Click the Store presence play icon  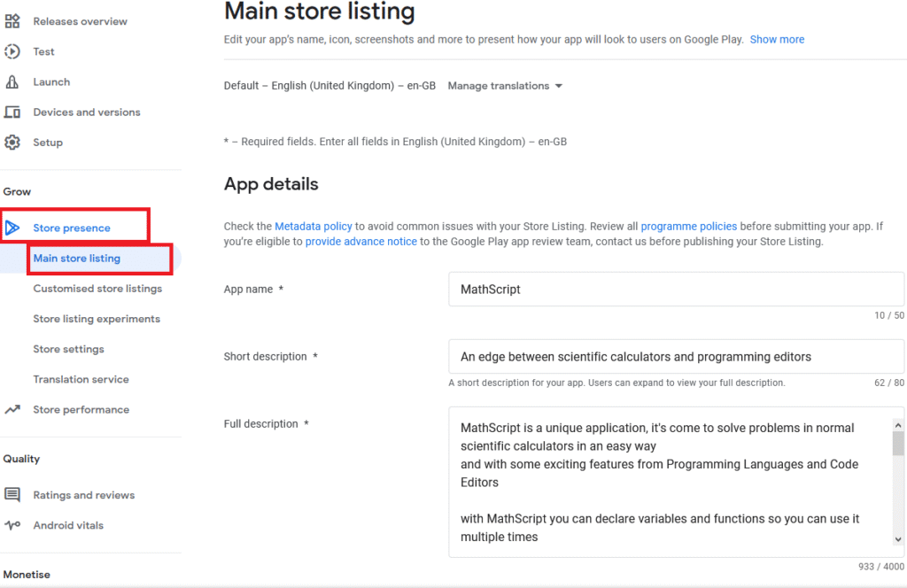click(x=12, y=228)
